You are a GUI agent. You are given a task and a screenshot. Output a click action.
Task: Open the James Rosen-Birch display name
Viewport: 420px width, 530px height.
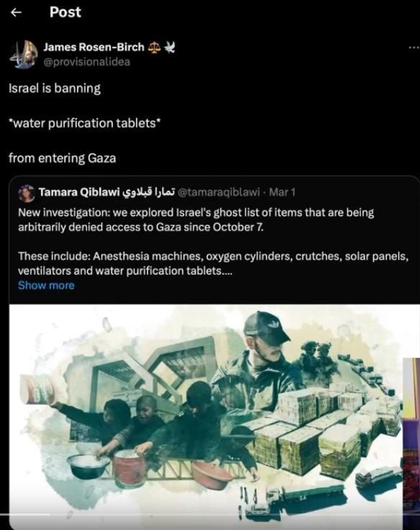coord(93,47)
